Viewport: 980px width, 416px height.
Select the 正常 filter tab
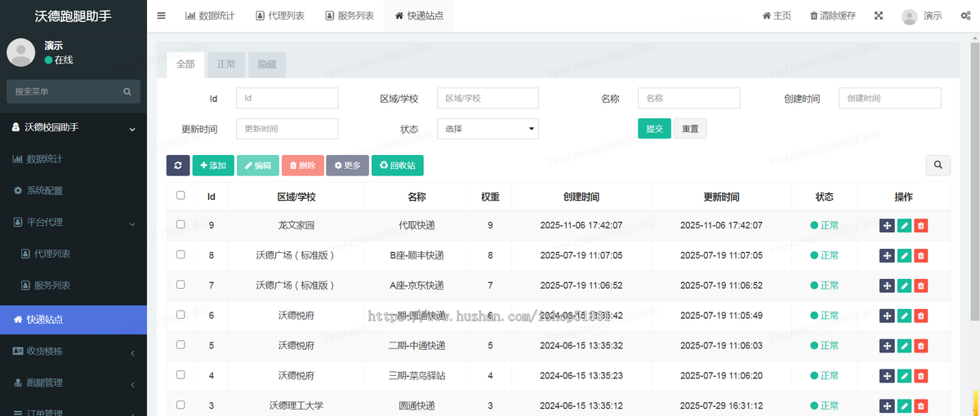point(226,64)
